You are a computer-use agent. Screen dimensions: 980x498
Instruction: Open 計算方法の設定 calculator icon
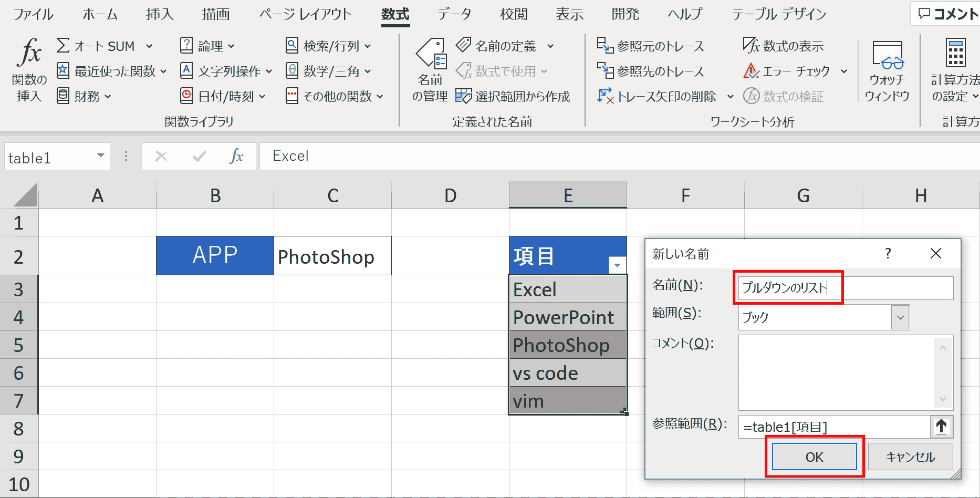coord(955,53)
